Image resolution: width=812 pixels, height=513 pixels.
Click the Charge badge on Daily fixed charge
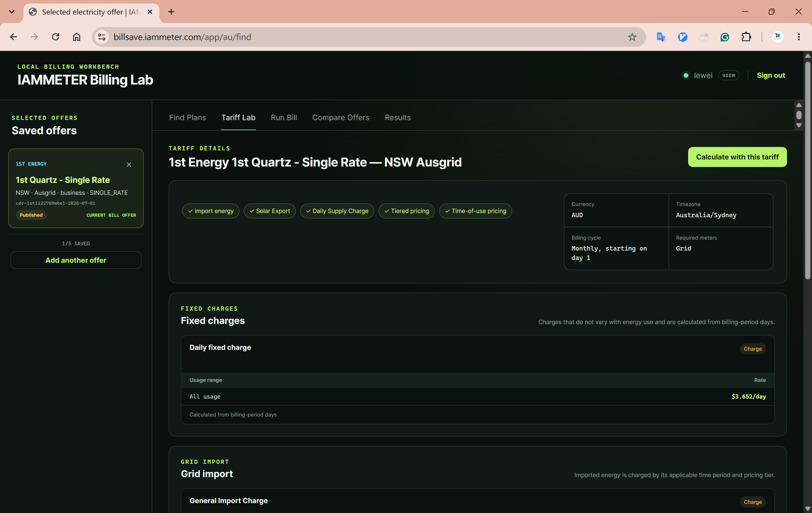pyautogui.click(x=753, y=349)
